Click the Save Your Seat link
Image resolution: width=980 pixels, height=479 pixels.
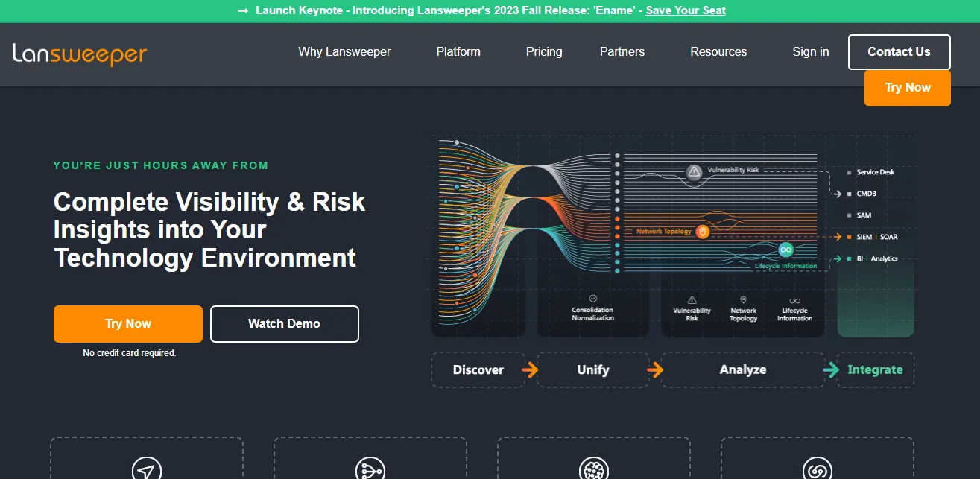point(686,10)
